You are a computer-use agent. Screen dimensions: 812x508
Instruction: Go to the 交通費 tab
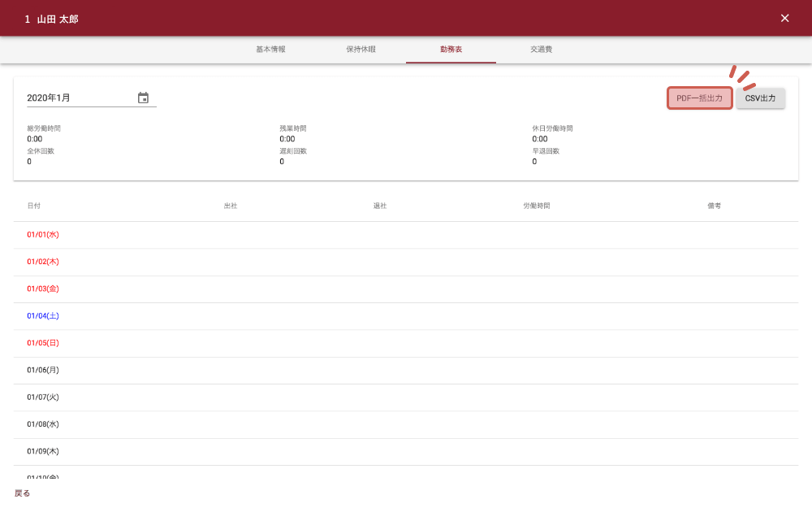(541, 50)
